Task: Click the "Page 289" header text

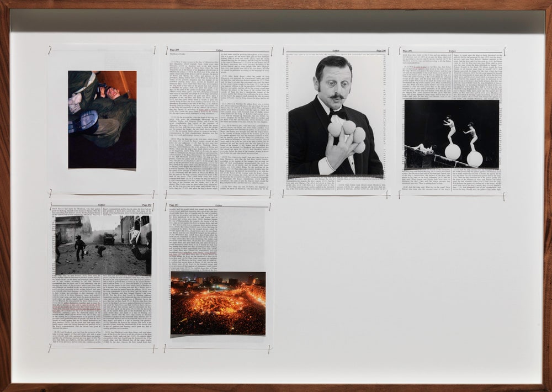Action: click(x=174, y=50)
